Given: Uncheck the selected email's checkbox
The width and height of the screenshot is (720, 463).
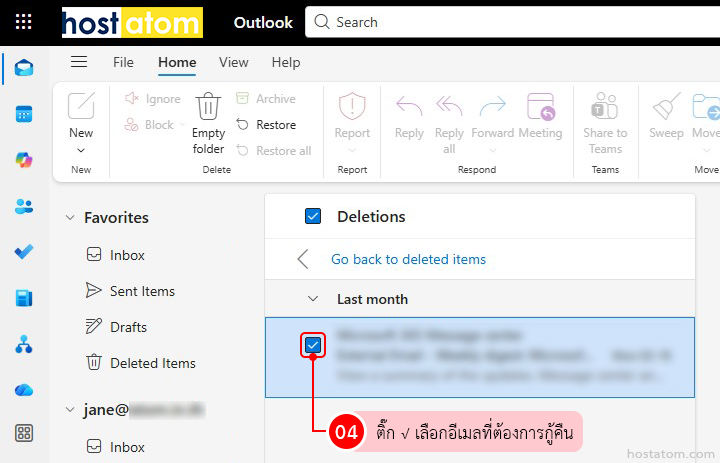Looking at the screenshot, I should [x=313, y=345].
